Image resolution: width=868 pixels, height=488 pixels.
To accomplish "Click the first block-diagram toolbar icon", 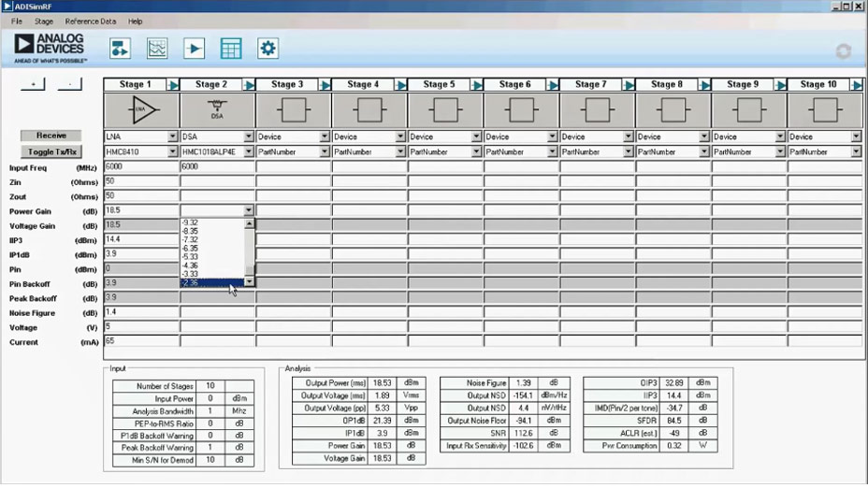I will pos(120,49).
